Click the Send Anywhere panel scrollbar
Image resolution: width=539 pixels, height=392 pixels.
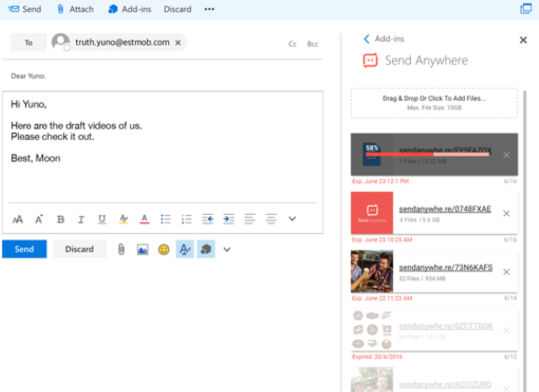525,241
